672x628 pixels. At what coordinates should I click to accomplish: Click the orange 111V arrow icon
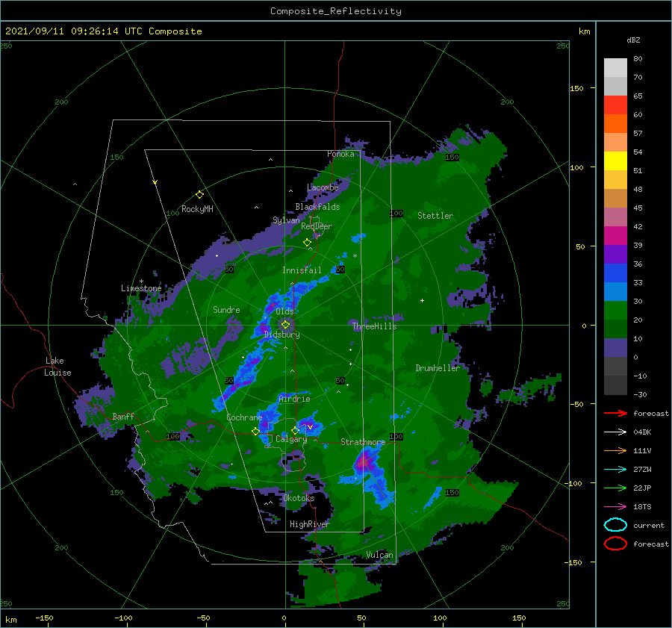pyautogui.click(x=615, y=450)
